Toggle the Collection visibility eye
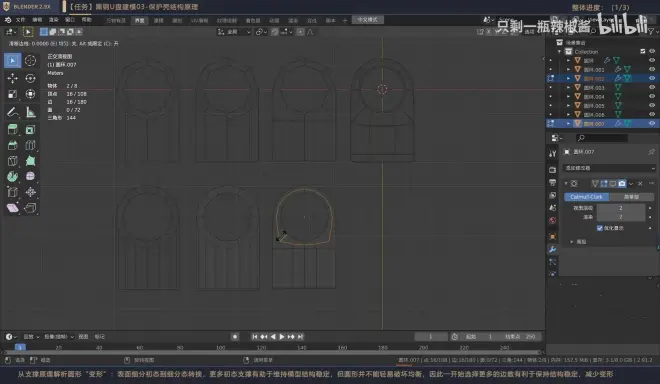This screenshot has width=660, height=384. pyautogui.click(x=652, y=51)
